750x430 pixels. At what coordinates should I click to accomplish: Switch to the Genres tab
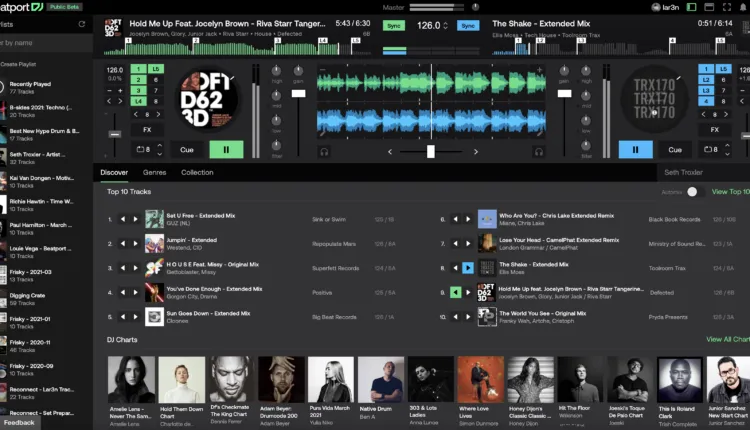154,173
